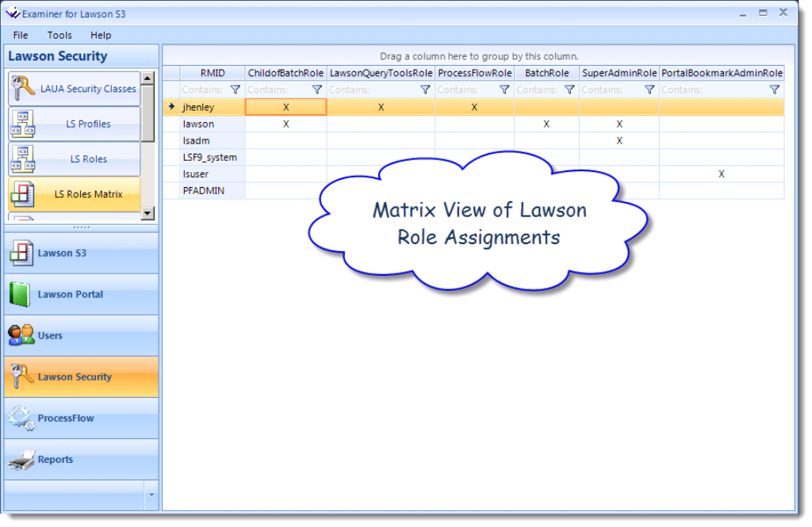Click the LS Profiles diagram icon
812x527 pixels.
pyautogui.click(x=23, y=124)
